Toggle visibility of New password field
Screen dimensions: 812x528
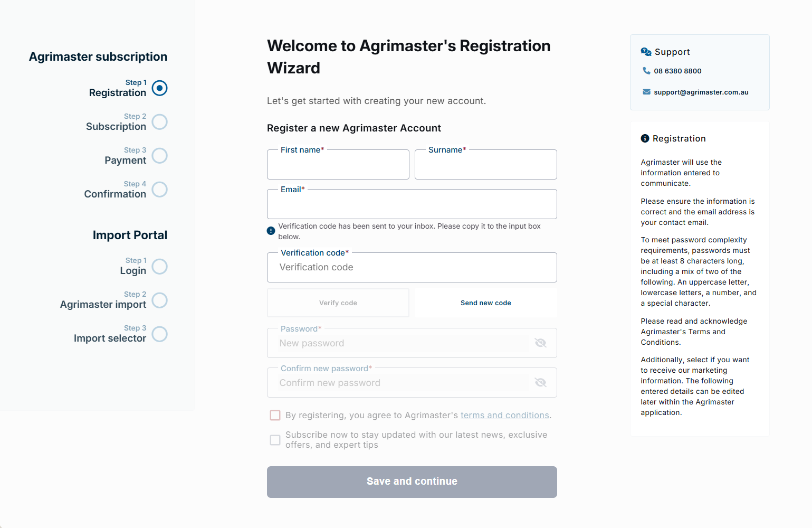coord(540,343)
